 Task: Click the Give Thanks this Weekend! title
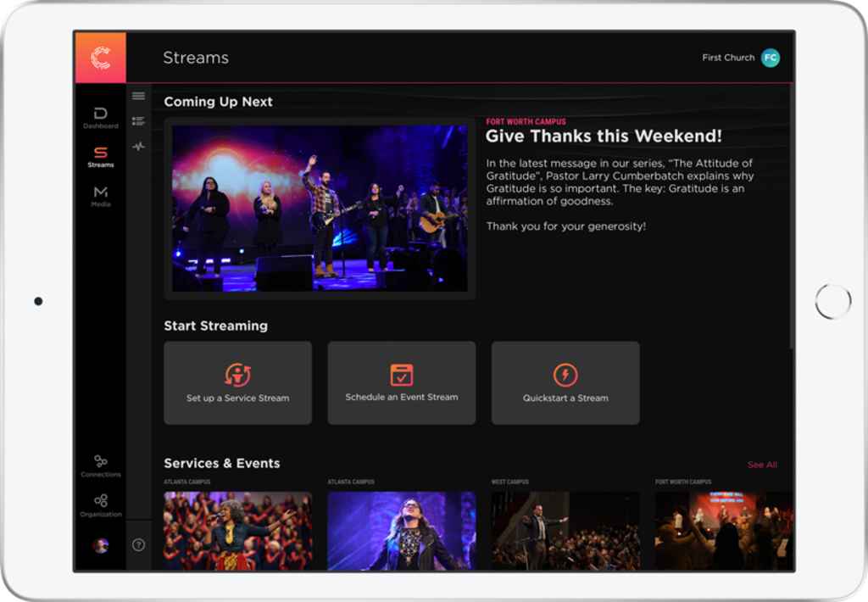(x=604, y=136)
